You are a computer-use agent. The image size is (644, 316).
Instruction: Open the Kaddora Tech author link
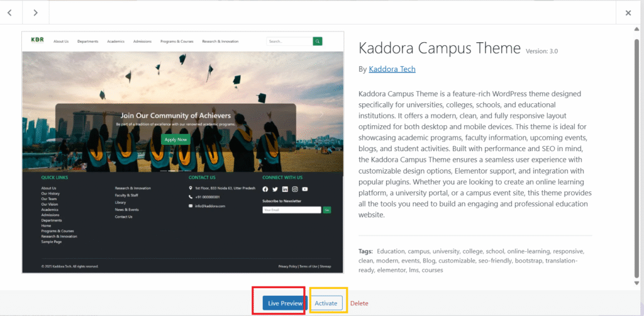[x=392, y=69]
